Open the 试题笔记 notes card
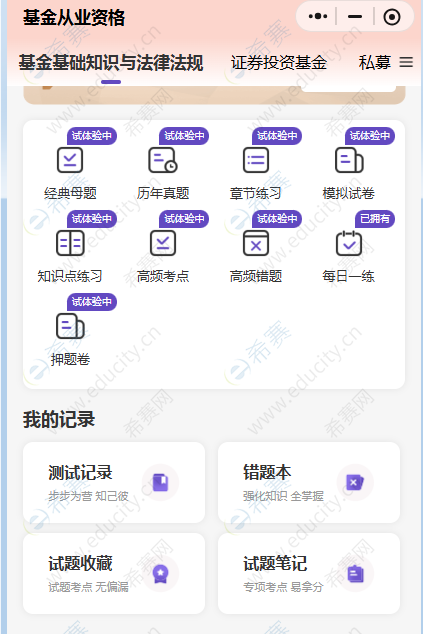Image resolution: width=423 pixels, height=634 pixels. (x=309, y=573)
